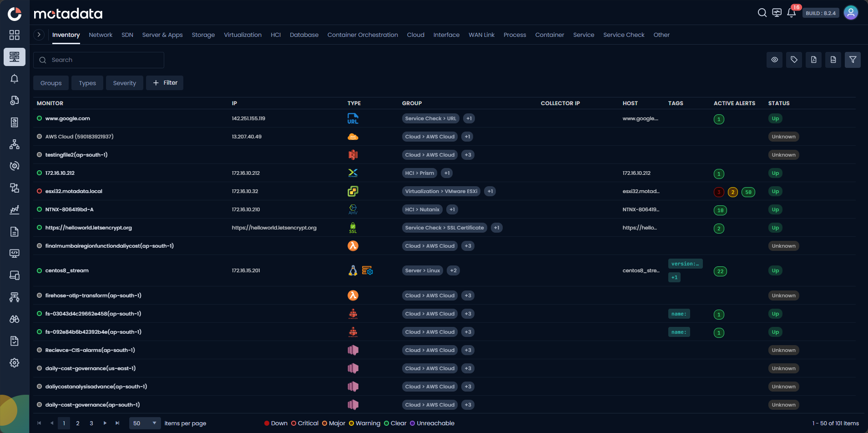Click the Recievce-CIS-alarms(ap-south-1) row name

point(90,350)
